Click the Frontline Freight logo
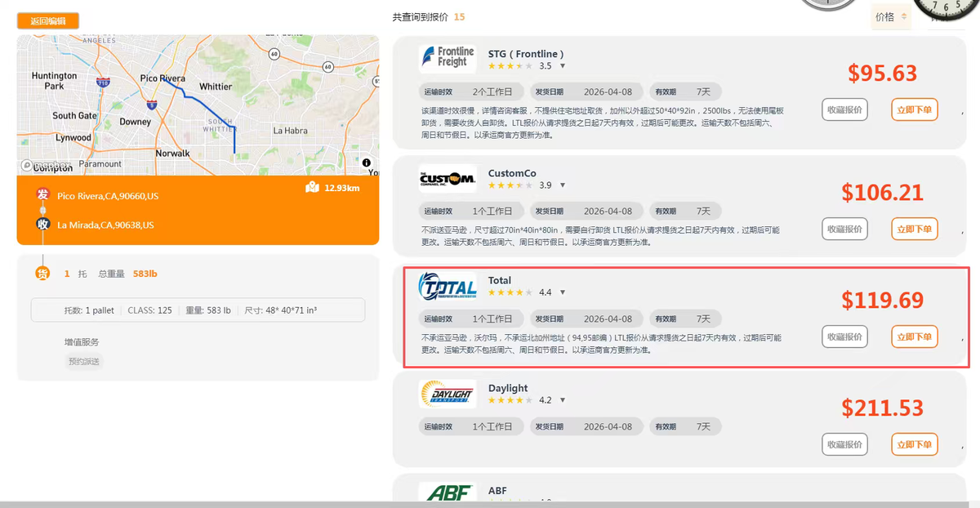Screen dimensions: 980x508 pos(448,57)
